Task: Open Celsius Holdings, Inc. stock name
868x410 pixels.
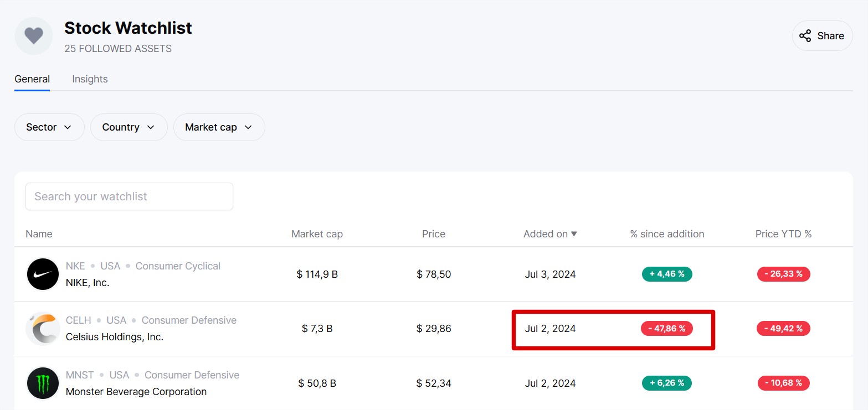Action: [x=115, y=337]
